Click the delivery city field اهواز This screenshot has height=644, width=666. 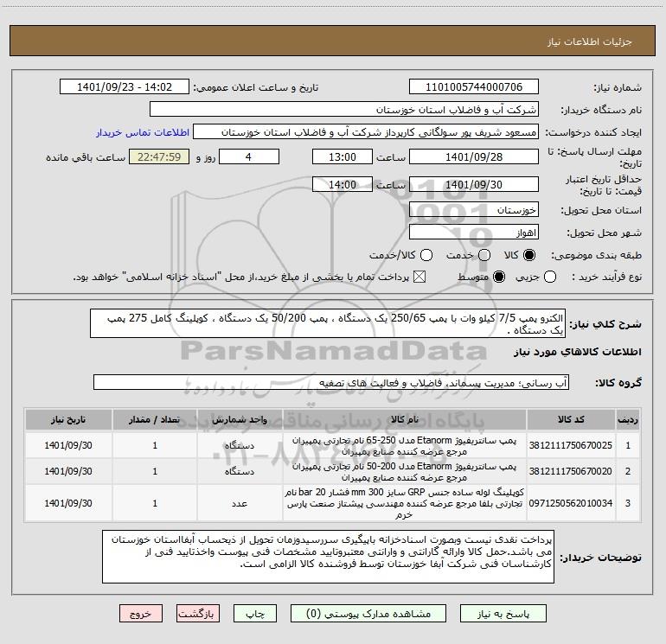pos(474,233)
